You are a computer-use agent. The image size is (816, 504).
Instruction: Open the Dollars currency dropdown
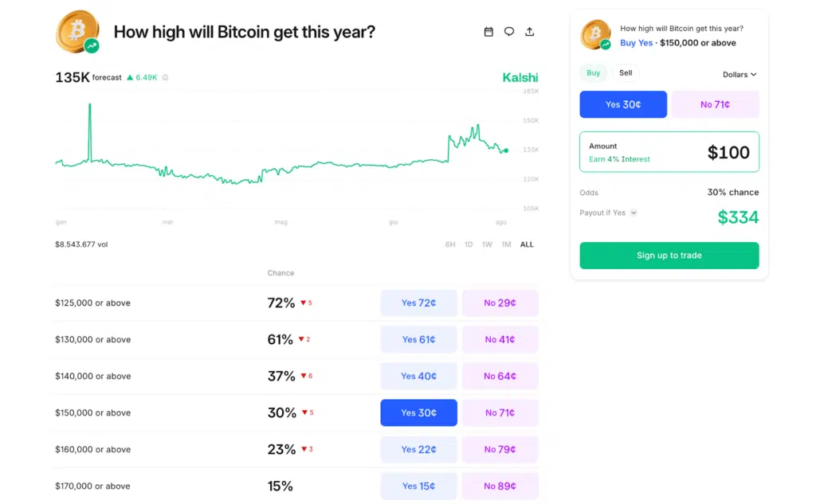tap(739, 74)
